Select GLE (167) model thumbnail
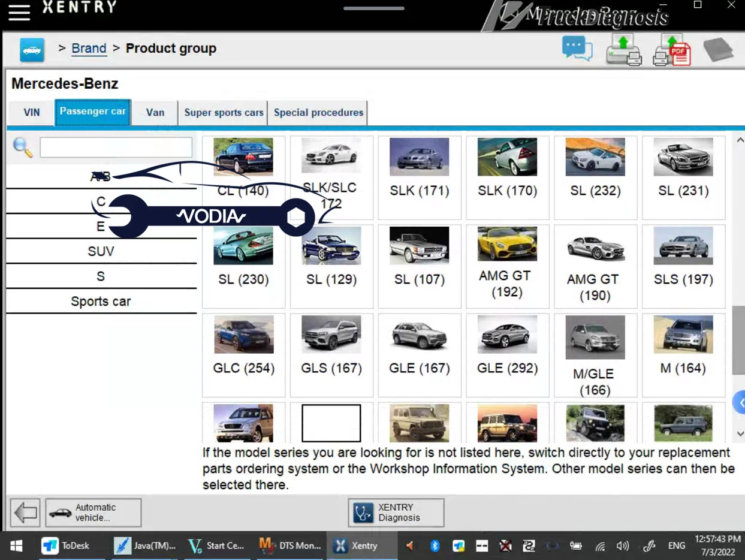Viewport: 745px width, 560px height. [419, 355]
